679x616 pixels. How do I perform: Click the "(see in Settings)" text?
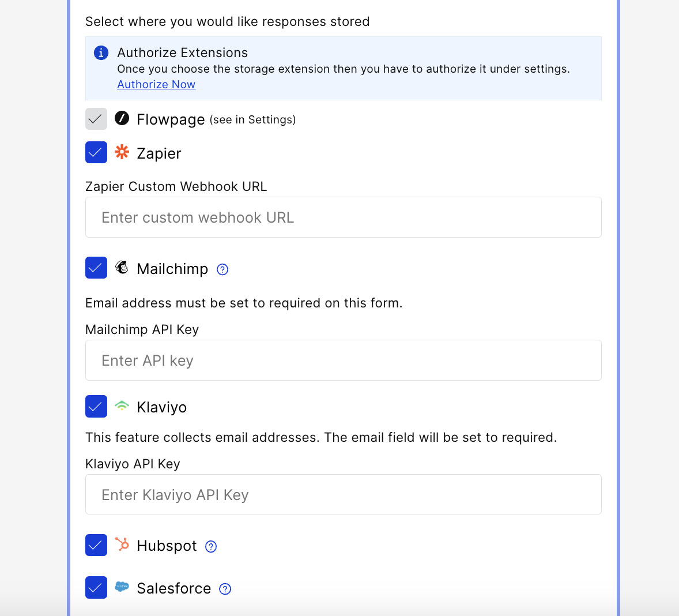tap(253, 119)
